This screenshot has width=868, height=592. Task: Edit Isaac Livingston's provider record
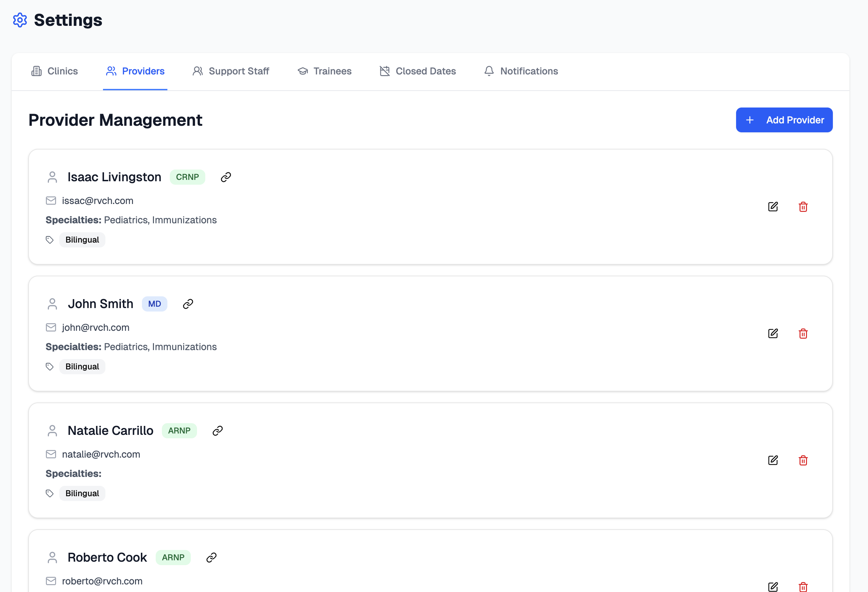[x=773, y=207]
